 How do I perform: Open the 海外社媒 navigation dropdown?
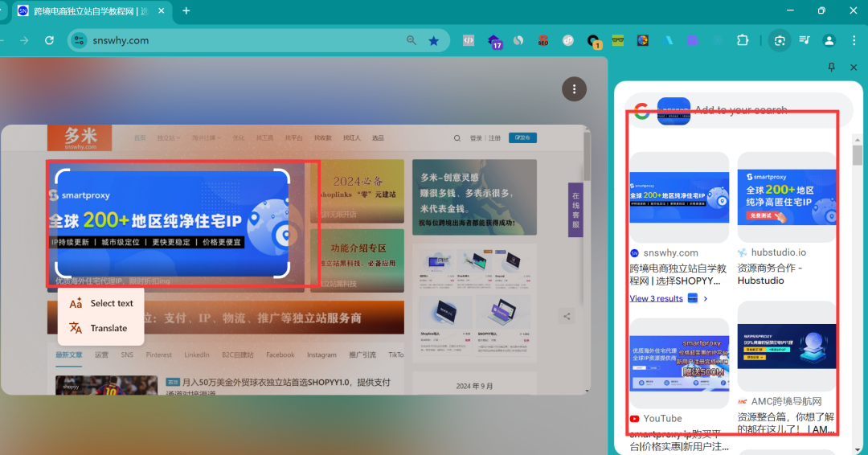click(x=207, y=137)
